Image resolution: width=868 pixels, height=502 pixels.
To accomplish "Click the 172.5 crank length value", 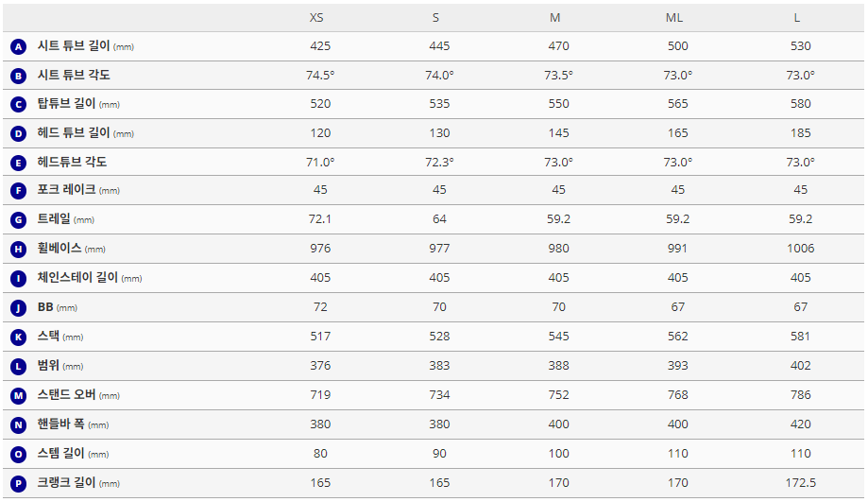I will (x=801, y=483).
